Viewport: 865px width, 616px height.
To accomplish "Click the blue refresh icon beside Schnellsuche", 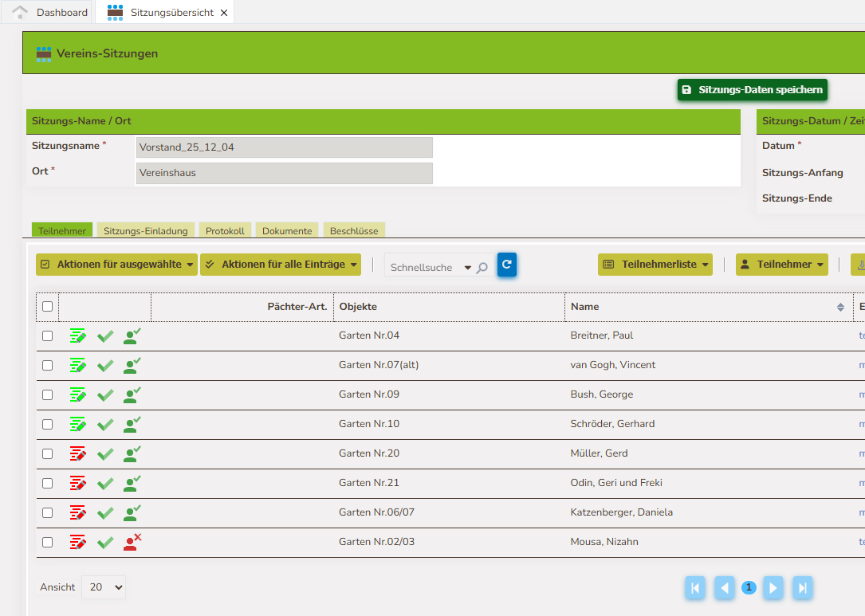I will tap(506, 265).
